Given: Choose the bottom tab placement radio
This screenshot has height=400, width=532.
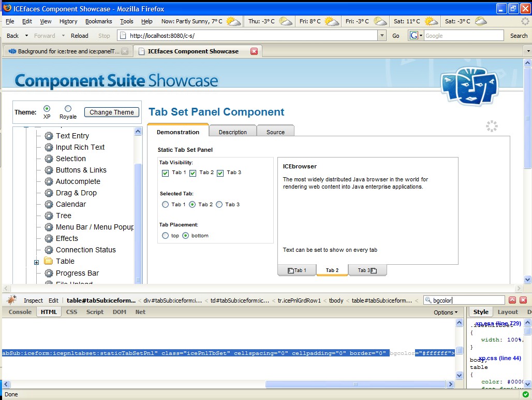Looking at the screenshot, I should (x=186, y=236).
